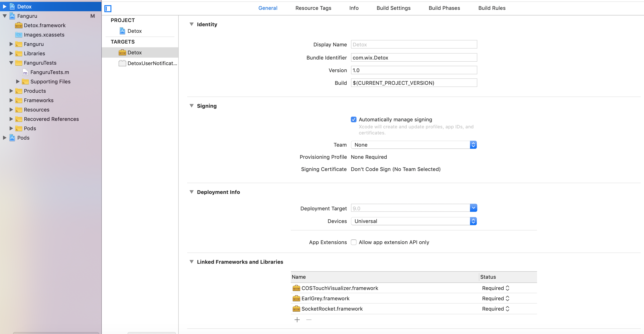This screenshot has width=644, height=334.
Task: Click the Name column header
Action: pyautogui.click(x=385, y=277)
